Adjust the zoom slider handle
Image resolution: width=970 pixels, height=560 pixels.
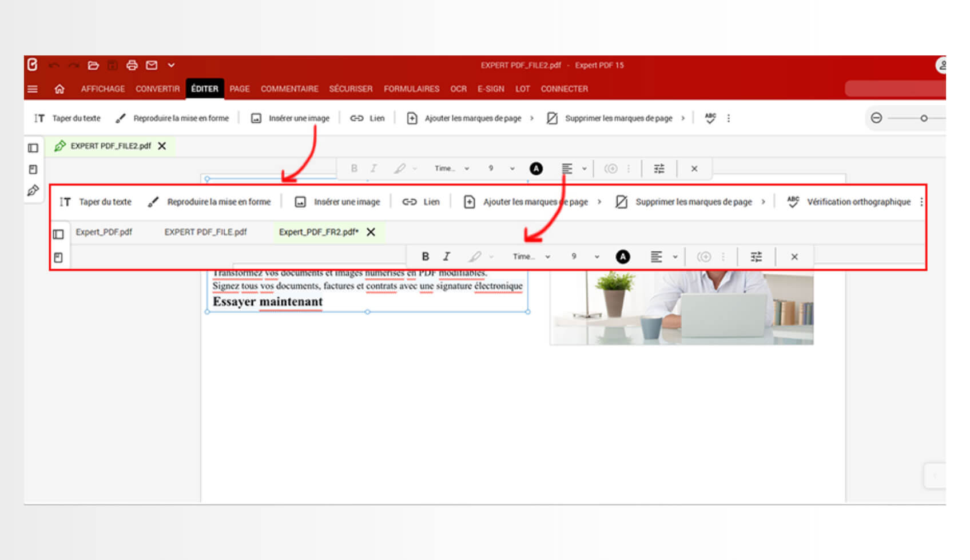click(x=924, y=118)
